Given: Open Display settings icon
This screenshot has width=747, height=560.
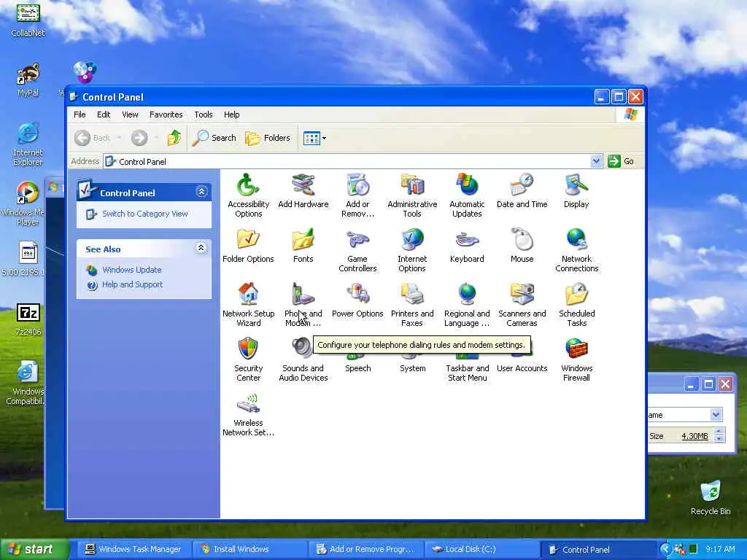Looking at the screenshot, I should click(x=576, y=191).
